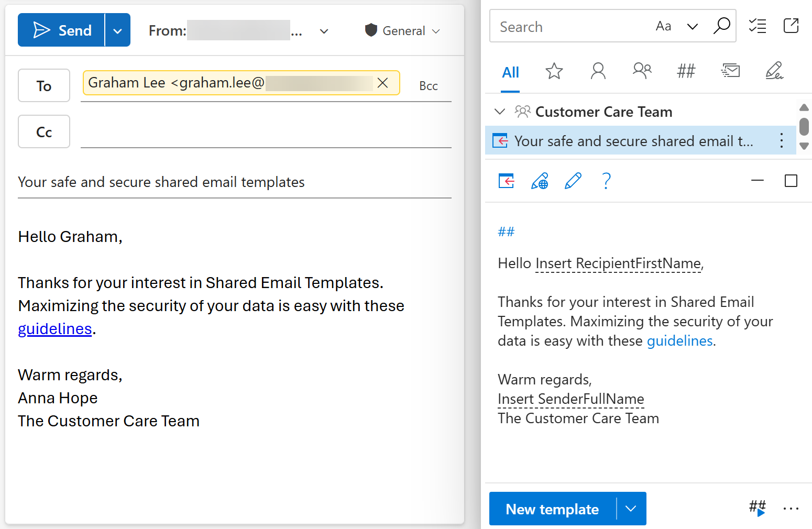Screen dimensions: 812x529
Task: Open the macros ## filter
Action: pyautogui.click(x=686, y=71)
